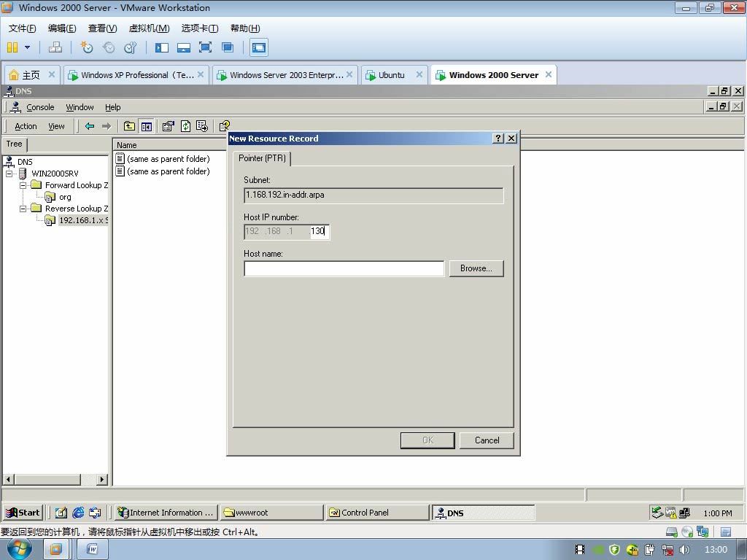Click the DNS toolbar Help icon
The width and height of the screenshot is (747, 560).
[225, 126]
